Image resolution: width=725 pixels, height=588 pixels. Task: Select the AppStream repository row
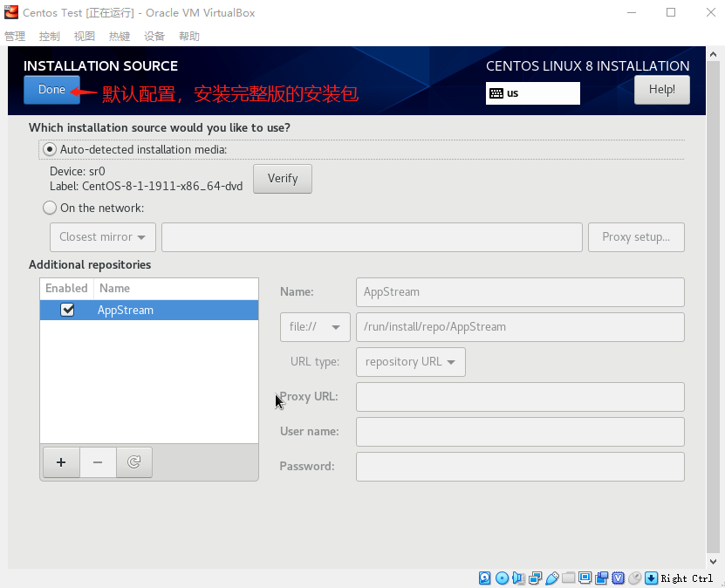pyautogui.click(x=149, y=311)
